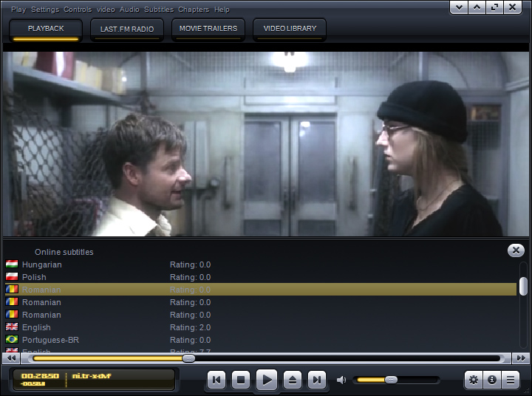This screenshot has height=396, width=532.
Task: Open the Subtitles menu
Action: pyautogui.click(x=159, y=10)
